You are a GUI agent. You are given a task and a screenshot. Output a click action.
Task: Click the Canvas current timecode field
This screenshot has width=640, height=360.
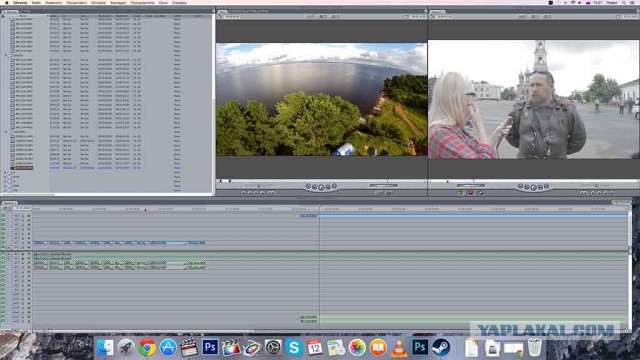point(629,17)
